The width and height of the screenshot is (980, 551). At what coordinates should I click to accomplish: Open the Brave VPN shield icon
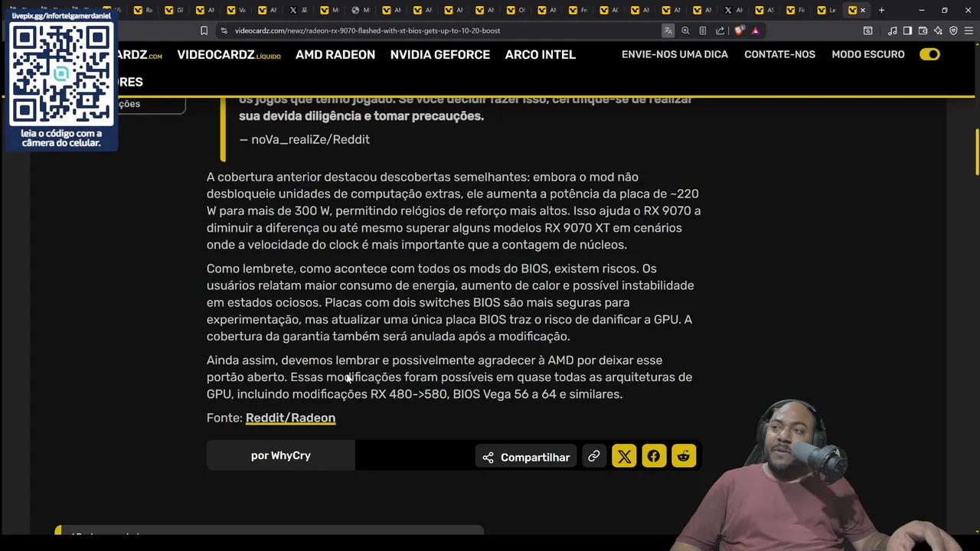coord(953,31)
